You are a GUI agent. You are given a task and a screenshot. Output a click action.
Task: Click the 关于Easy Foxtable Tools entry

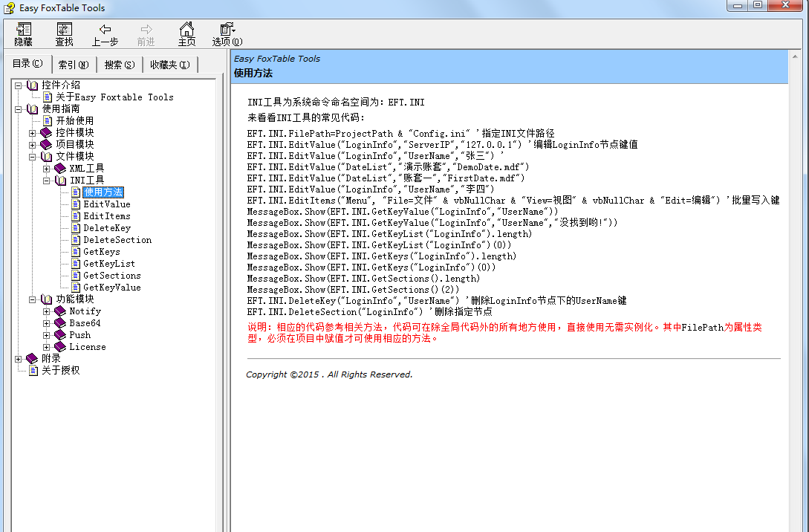click(x=114, y=97)
